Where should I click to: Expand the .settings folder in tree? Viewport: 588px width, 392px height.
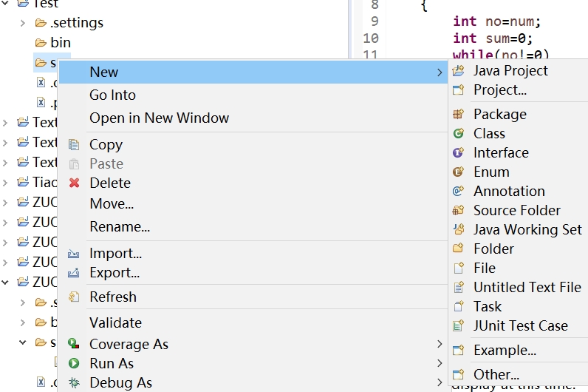(x=23, y=23)
